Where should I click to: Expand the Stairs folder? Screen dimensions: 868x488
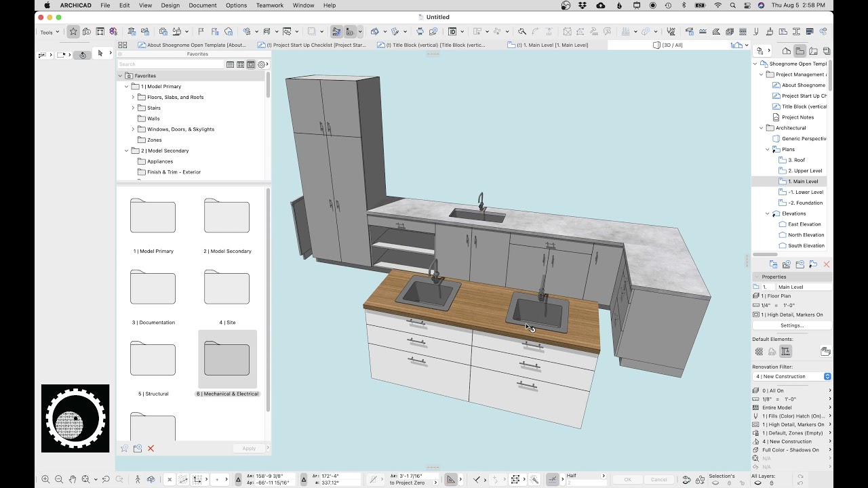pos(133,108)
